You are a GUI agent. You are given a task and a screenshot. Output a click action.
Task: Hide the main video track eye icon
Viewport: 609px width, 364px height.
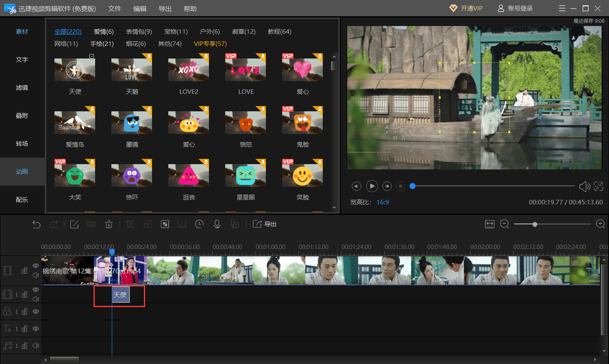(x=36, y=266)
